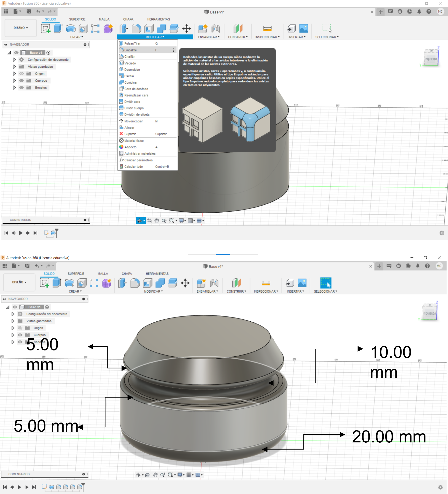Click the Extrude icon in the lower window

57,283
